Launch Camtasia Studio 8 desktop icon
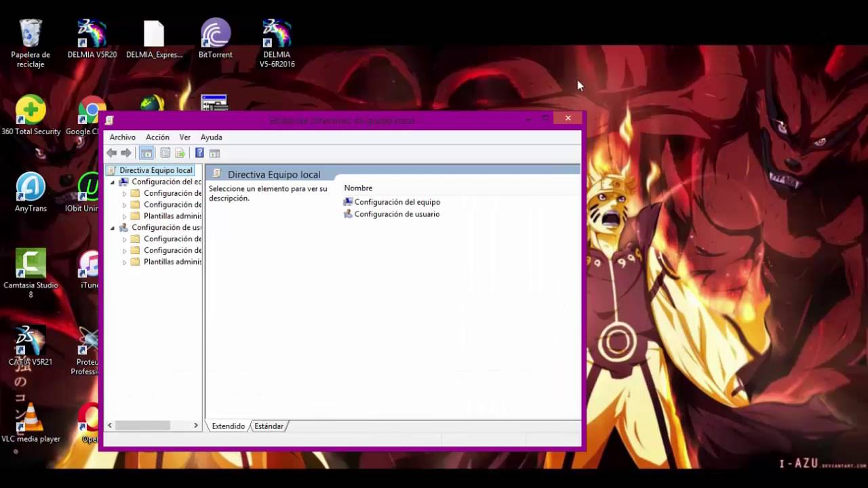This screenshot has width=868, height=488. click(x=31, y=273)
